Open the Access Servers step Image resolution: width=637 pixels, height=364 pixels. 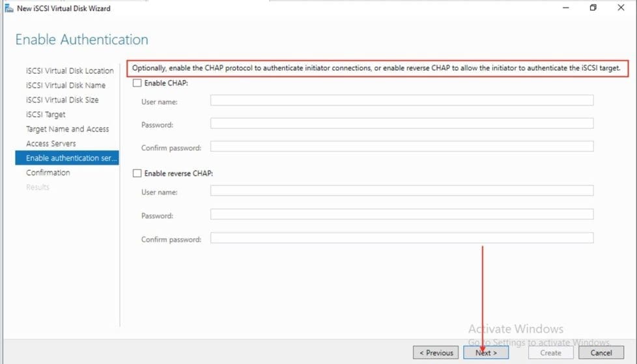click(x=51, y=143)
